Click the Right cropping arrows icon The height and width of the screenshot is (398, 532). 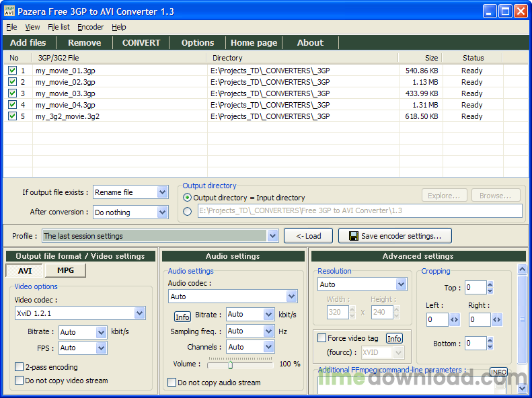pos(497,320)
